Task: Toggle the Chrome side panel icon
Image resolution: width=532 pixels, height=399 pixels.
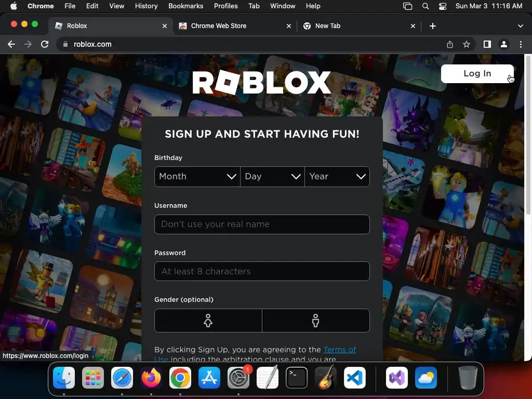Action: (x=487, y=45)
